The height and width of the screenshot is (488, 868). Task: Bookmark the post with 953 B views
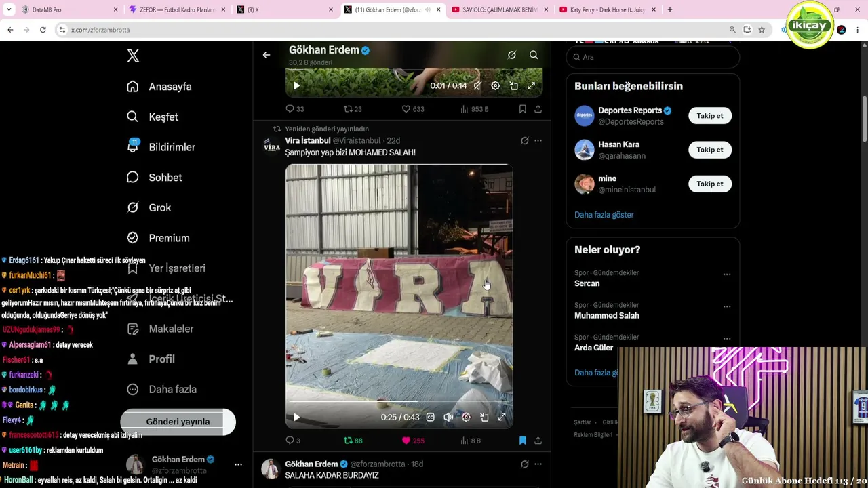coord(522,109)
